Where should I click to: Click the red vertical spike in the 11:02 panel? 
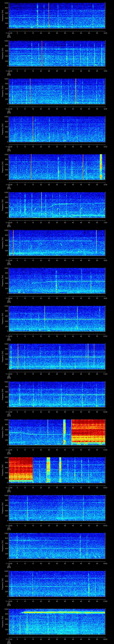tap(42, 54)
